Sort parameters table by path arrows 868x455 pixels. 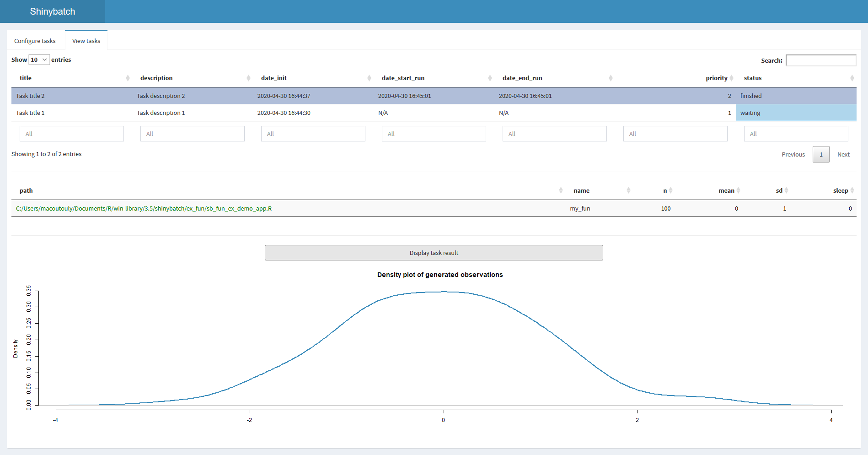pos(561,190)
